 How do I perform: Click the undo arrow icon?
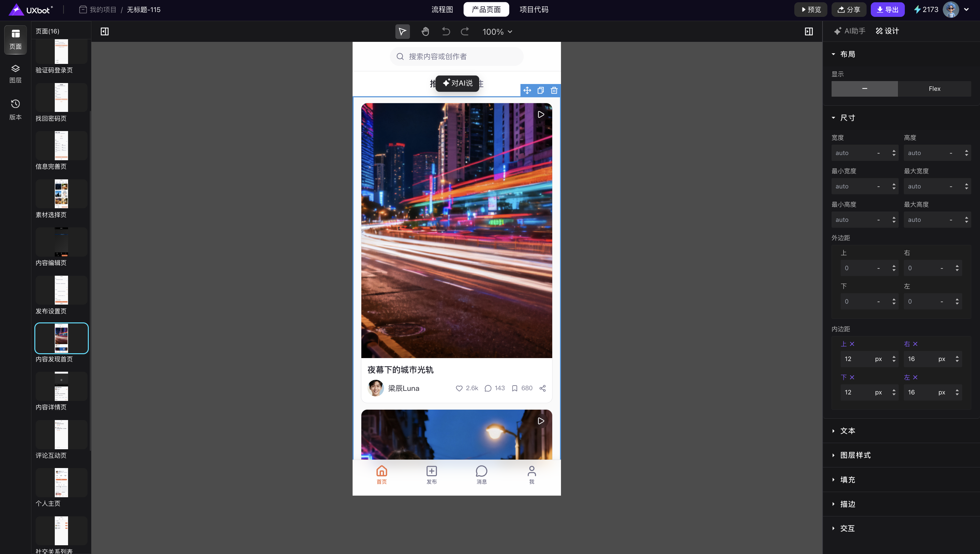(446, 31)
